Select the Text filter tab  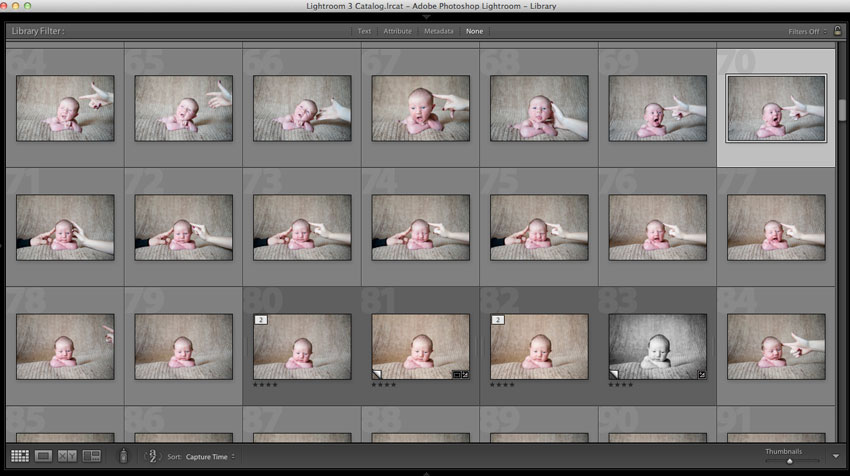pyautogui.click(x=364, y=31)
